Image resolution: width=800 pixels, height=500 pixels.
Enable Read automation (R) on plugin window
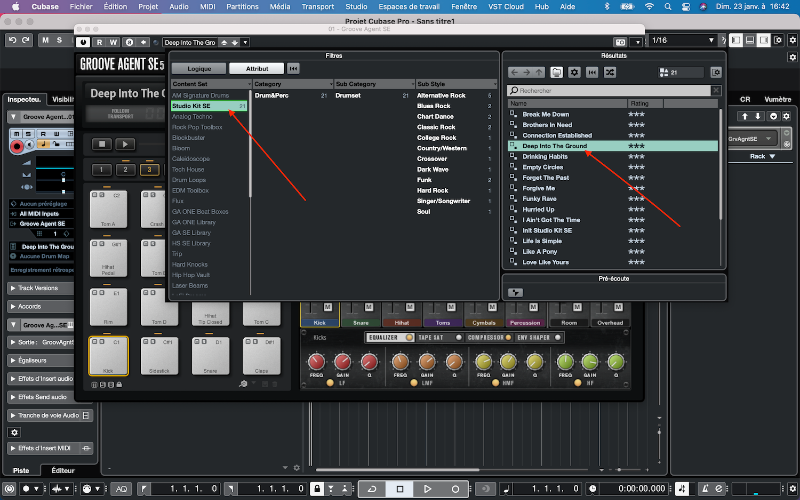click(x=99, y=42)
